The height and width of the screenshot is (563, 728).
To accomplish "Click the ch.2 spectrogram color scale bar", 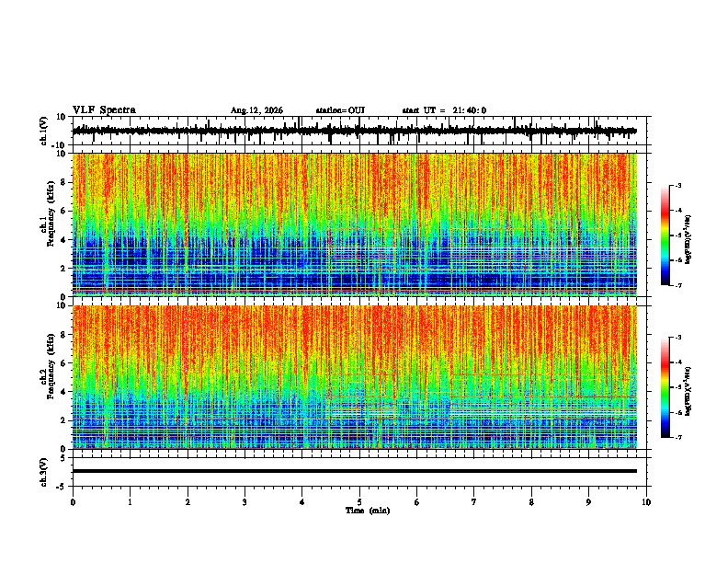I will click(665, 387).
